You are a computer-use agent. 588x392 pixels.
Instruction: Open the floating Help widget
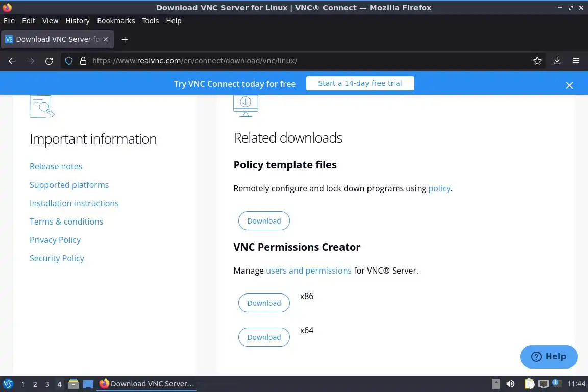[549, 357]
